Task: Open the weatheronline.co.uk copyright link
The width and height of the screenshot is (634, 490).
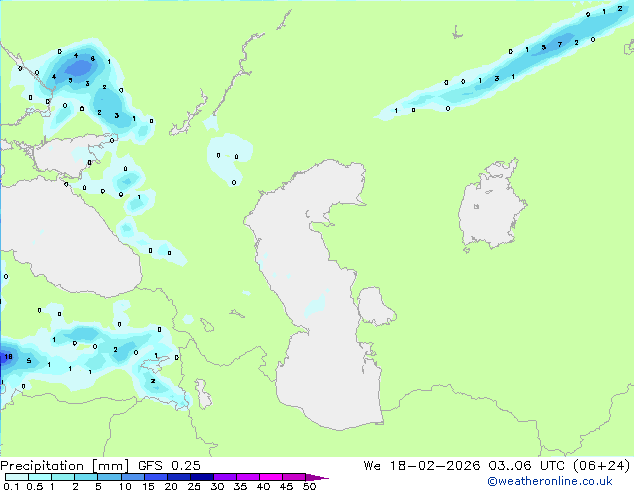Action: (x=550, y=481)
